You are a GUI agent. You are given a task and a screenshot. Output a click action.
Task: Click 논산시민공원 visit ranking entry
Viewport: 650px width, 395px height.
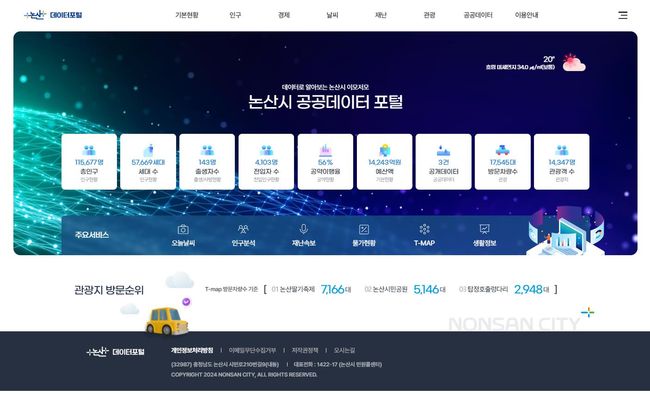pos(405,289)
